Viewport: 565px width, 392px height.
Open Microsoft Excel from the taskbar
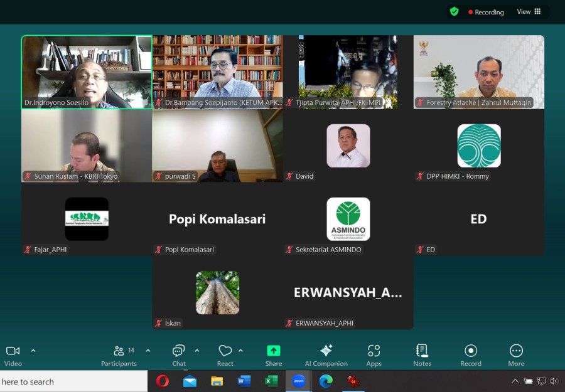271,381
